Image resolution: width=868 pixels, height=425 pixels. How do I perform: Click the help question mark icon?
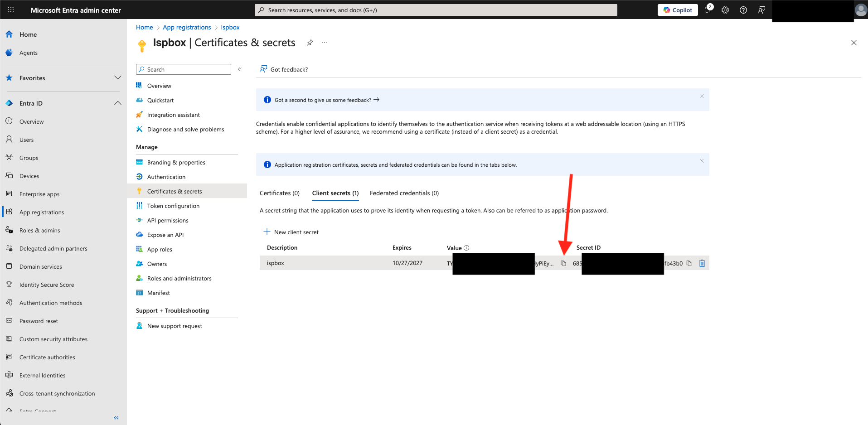tap(743, 10)
